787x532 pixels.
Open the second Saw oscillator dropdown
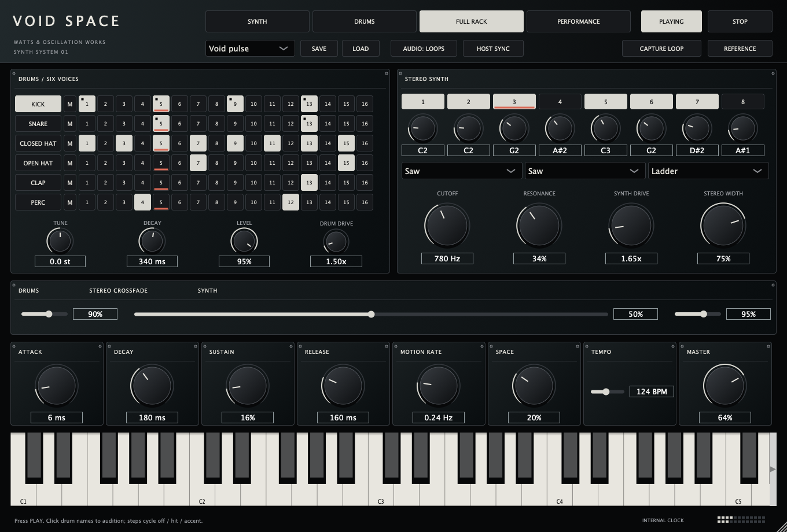pyautogui.click(x=585, y=171)
